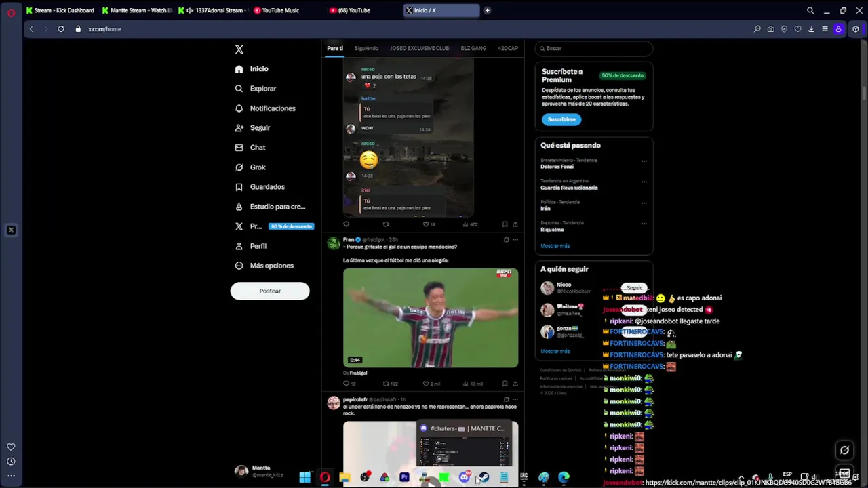Viewport: 868px width, 488px height.
Task: Click the X logo above the sidebar
Action: [239, 49]
